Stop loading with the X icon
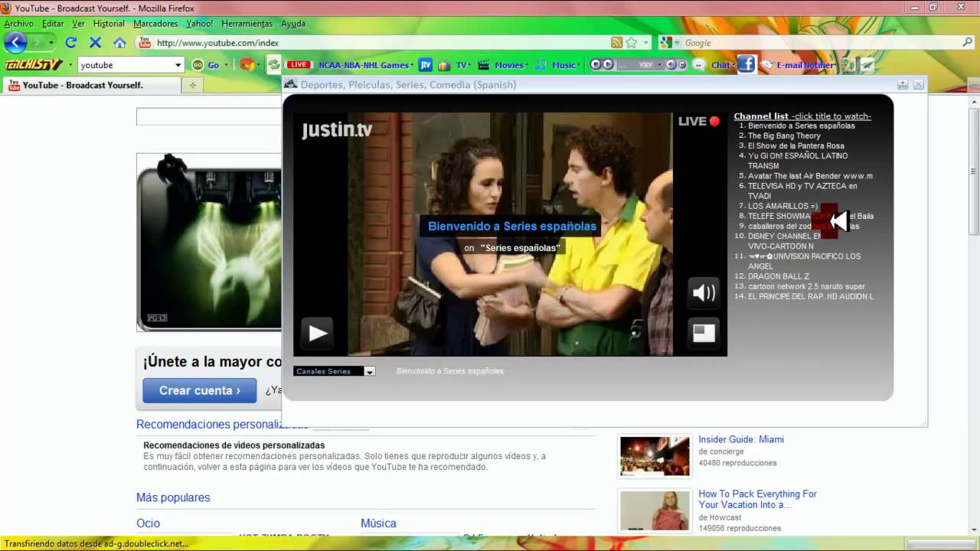Screen dimensions: 980x551 coord(96,43)
